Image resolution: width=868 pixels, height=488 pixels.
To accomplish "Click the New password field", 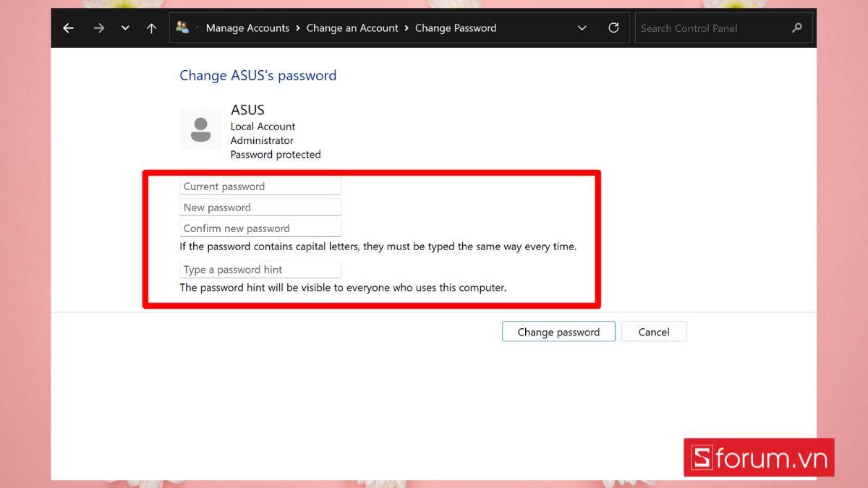I will click(260, 207).
